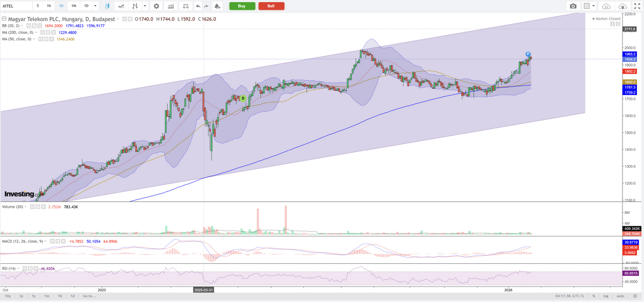Toggle log scale at bottom right
Screen dimensions: 644x302
point(606,296)
